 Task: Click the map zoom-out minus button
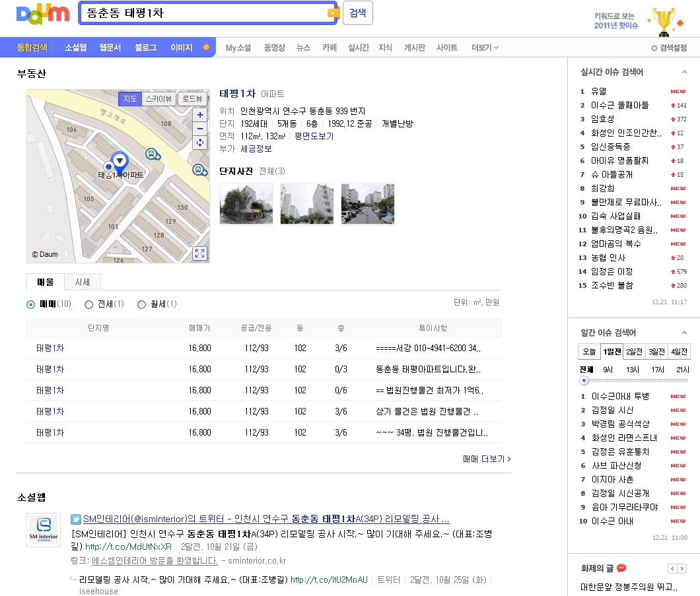coord(200,128)
